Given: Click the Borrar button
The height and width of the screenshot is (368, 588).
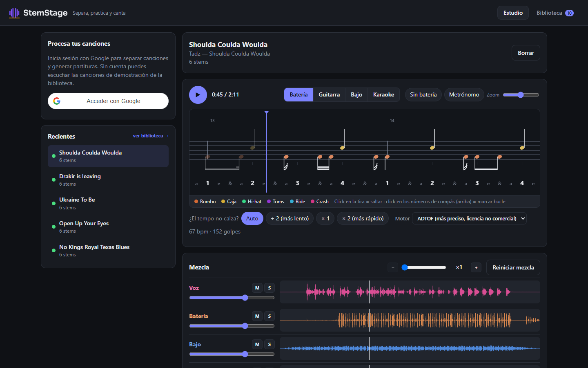Looking at the screenshot, I should point(526,53).
